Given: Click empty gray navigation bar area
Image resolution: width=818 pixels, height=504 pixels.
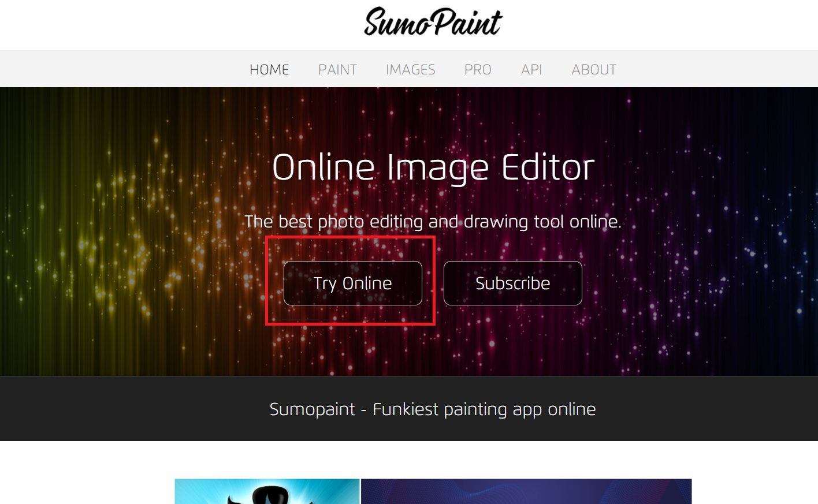Looking at the screenshot, I should [116, 69].
